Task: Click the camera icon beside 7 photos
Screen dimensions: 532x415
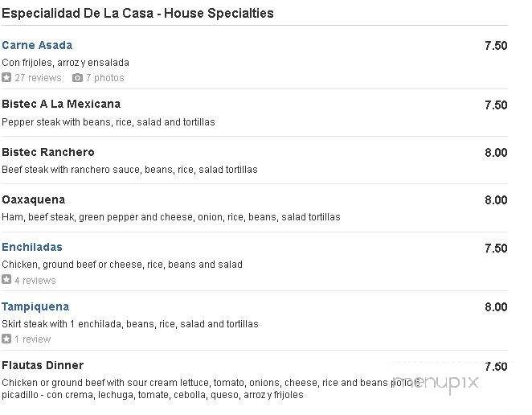Action: 77,78
